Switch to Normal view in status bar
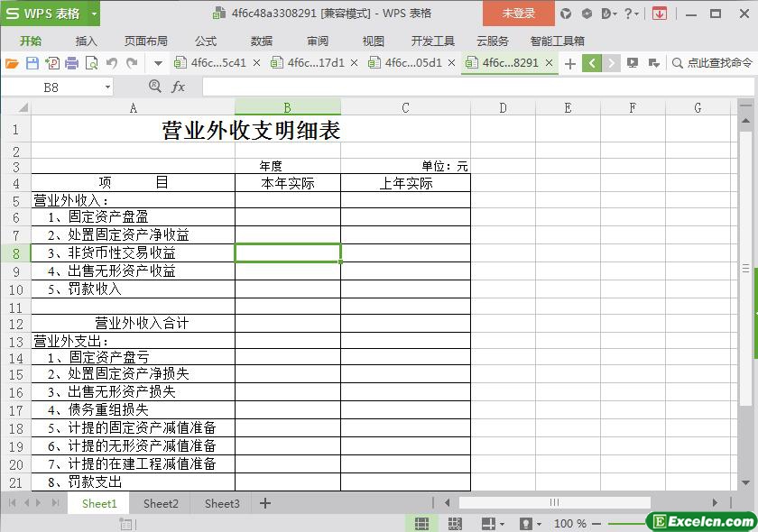The image size is (758, 532). click(421, 523)
